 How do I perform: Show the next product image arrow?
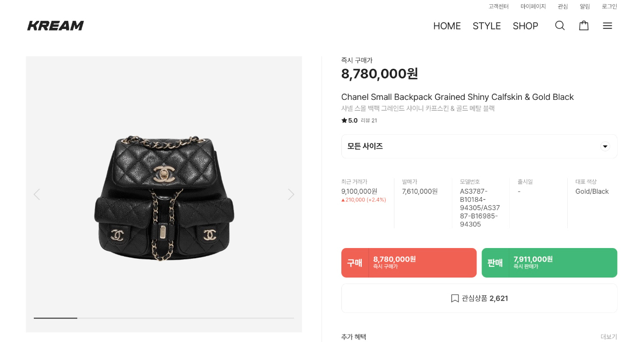pyautogui.click(x=291, y=194)
